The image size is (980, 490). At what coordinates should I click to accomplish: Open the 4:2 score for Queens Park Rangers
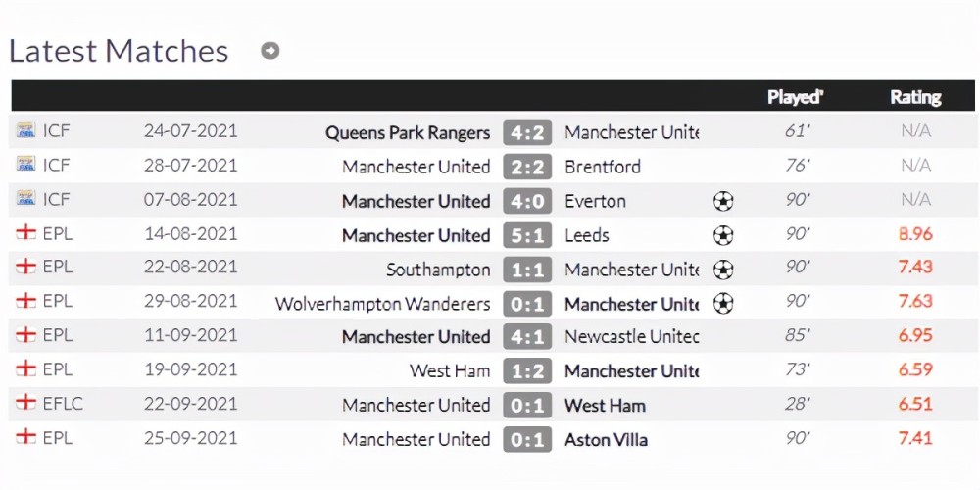click(527, 132)
